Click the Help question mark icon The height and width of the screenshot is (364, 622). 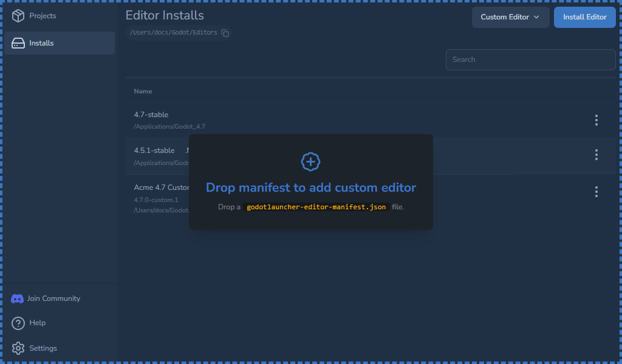[x=18, y=323]
